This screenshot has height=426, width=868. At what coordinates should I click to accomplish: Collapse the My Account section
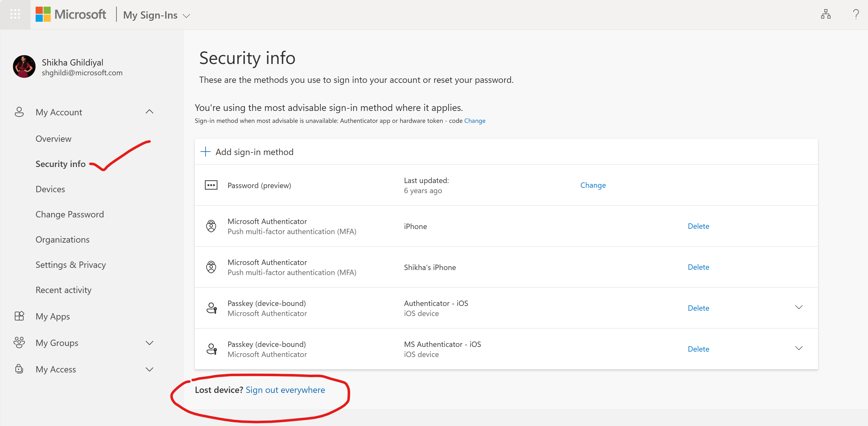pos(149,112)
